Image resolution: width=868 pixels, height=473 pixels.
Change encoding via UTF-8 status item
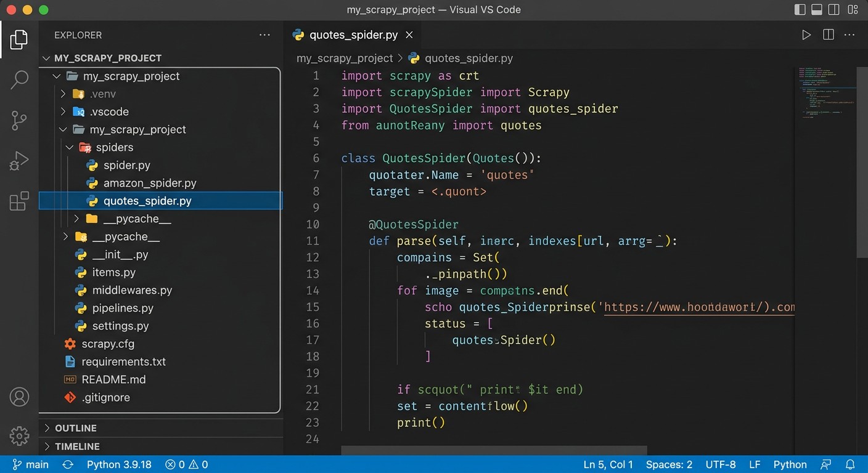(x=720, y=464)
